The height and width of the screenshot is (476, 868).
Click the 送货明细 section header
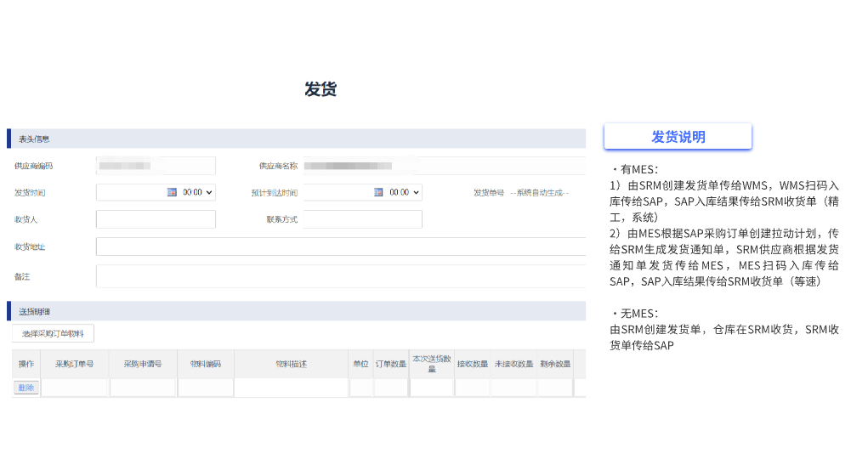tap(35, 312)
